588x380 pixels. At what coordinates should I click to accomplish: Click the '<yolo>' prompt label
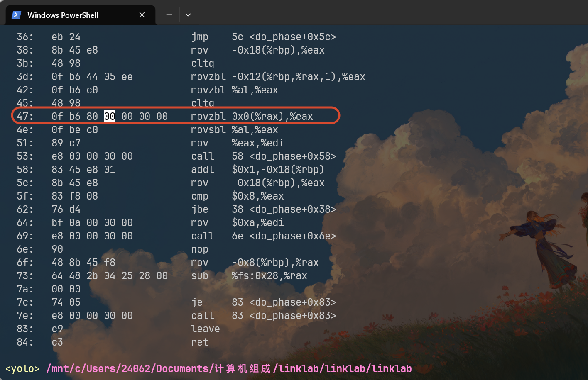[x=22, y=369]
